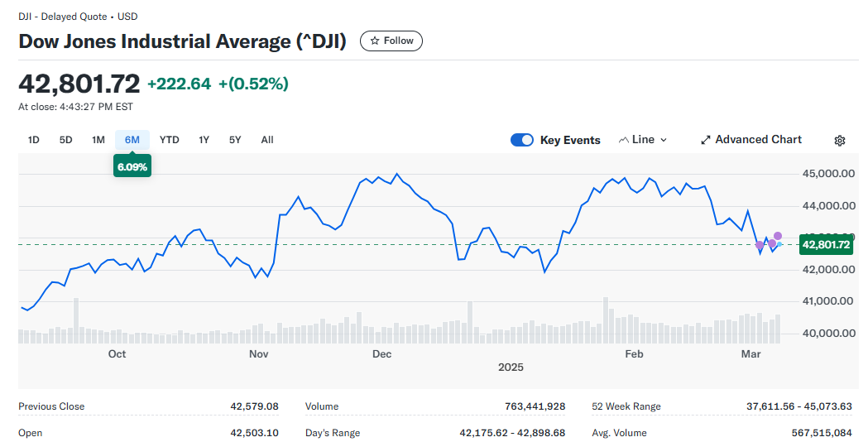Click the +(0.52%) percent change text
The width and height of the screenshot is (868, 442).
pos(253,84)
